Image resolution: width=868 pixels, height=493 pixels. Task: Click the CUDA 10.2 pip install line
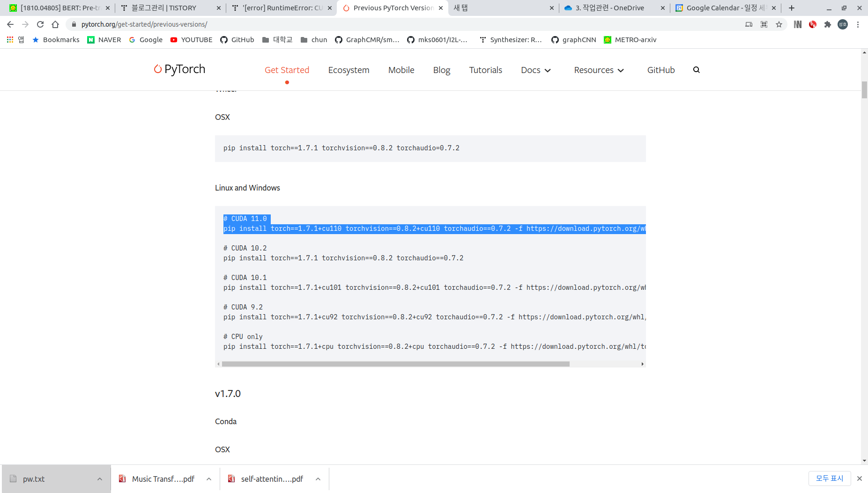point(343,258)
